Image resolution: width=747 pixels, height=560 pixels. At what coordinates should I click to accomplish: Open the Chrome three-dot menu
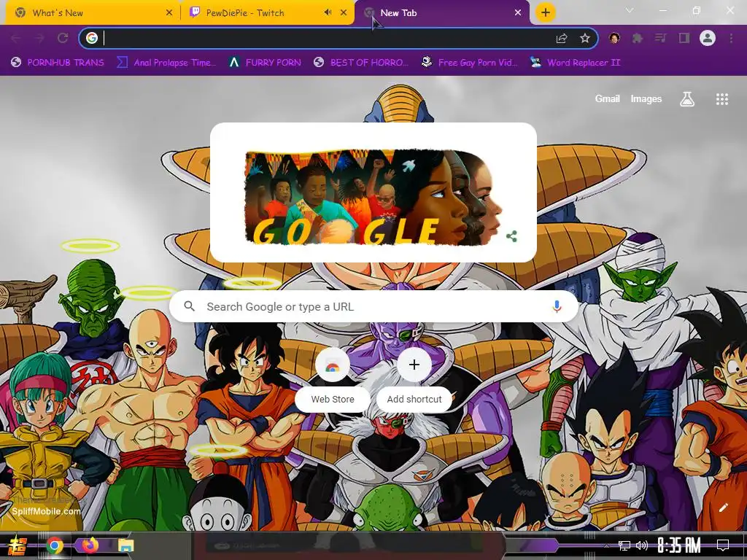point(731,38)
